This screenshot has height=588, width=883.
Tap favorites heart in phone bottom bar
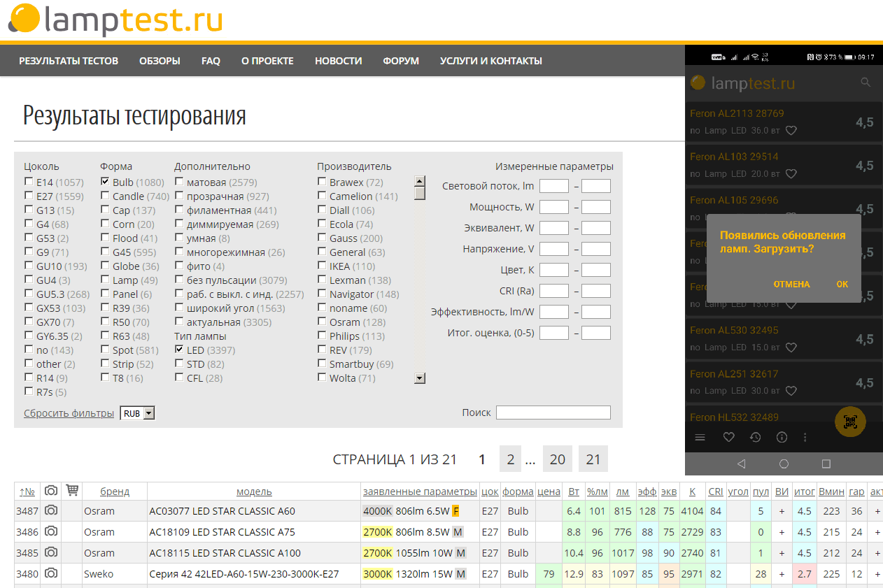pyautogui.click(x=728, y=437)
